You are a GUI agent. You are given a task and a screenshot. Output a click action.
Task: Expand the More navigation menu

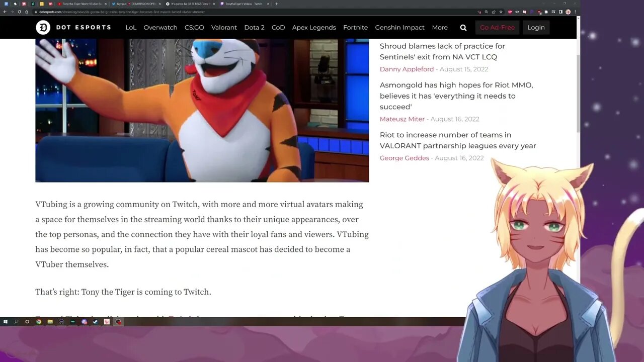440,28
